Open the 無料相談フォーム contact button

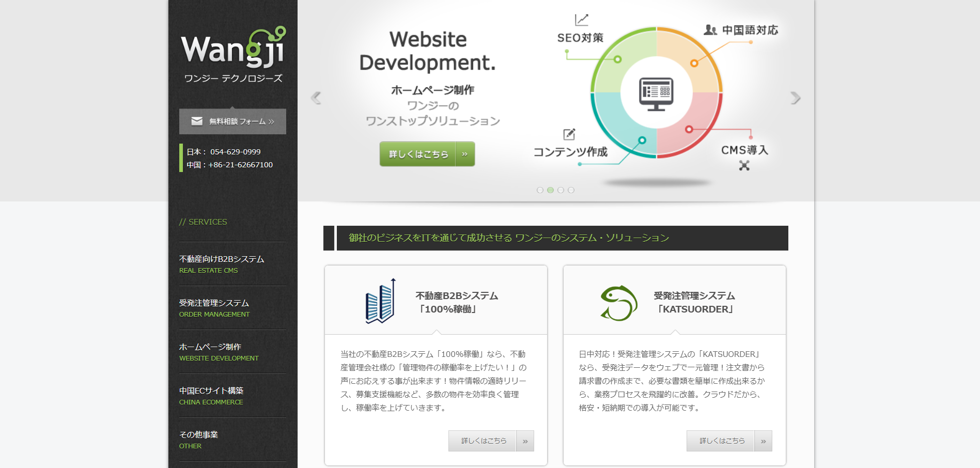[x=232, y=121]
